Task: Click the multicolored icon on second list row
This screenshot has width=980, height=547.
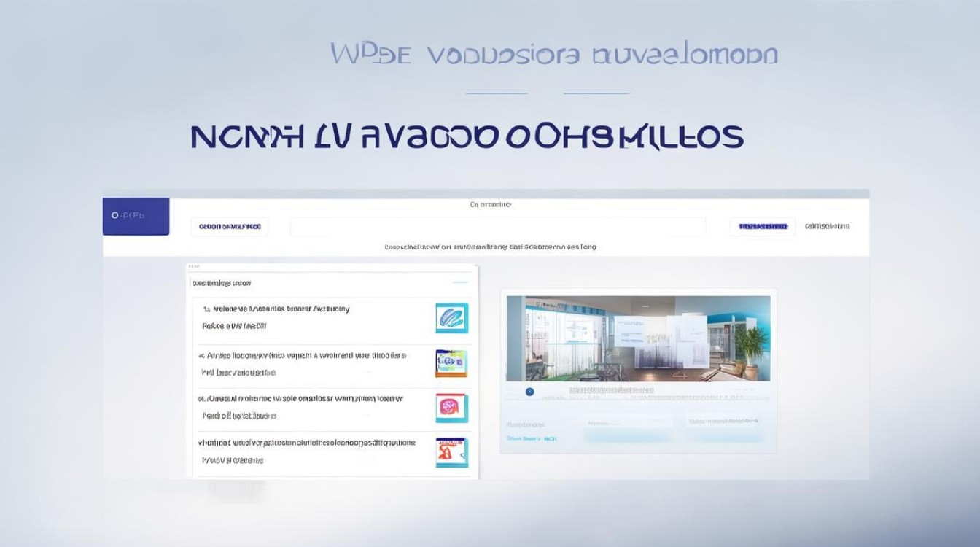Action: 451,362
